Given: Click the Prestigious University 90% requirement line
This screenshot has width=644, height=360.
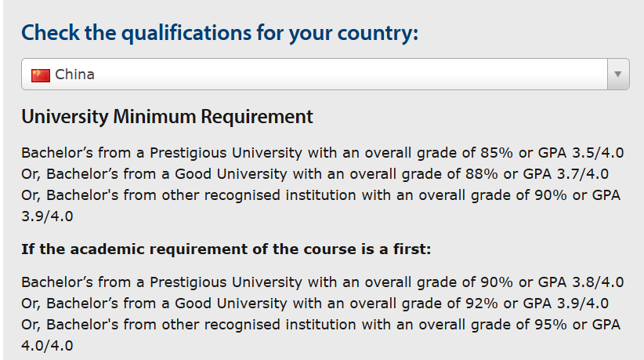Looking at the screenshot, I should click(x=323, y=282).
